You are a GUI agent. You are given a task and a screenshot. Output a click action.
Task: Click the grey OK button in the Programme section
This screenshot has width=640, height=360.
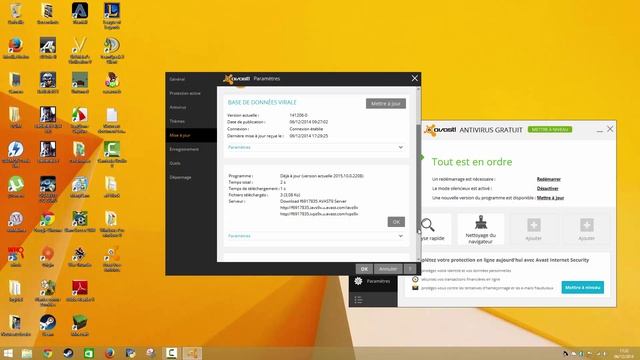(396, 222)
